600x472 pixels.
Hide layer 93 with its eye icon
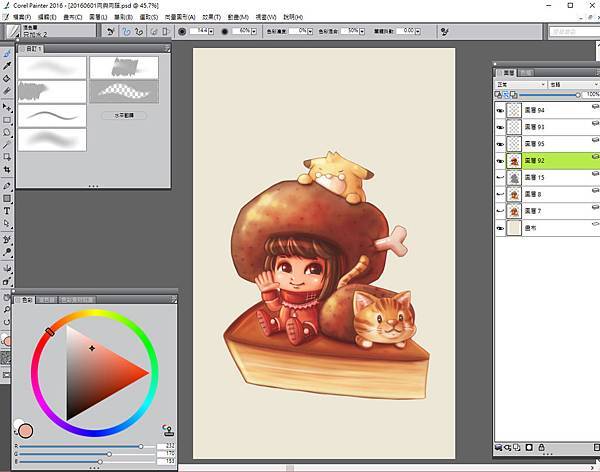coord(500,127)
